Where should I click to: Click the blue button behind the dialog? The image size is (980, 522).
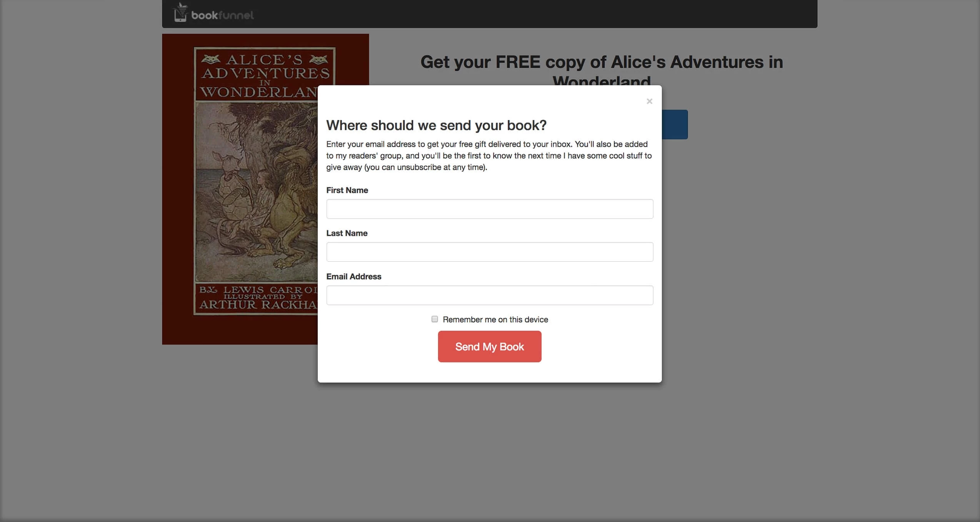tap(675, 124)
